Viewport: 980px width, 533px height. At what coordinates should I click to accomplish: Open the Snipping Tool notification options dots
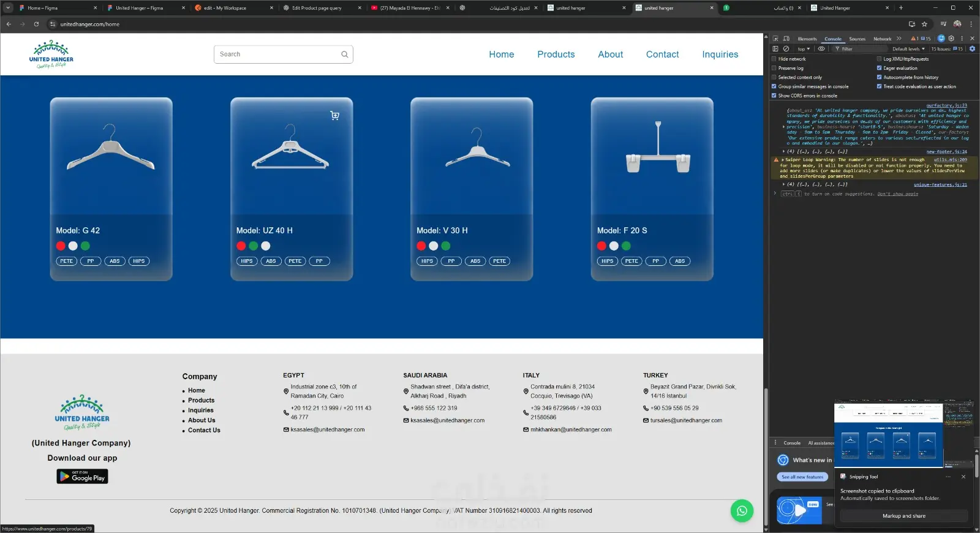948,477
